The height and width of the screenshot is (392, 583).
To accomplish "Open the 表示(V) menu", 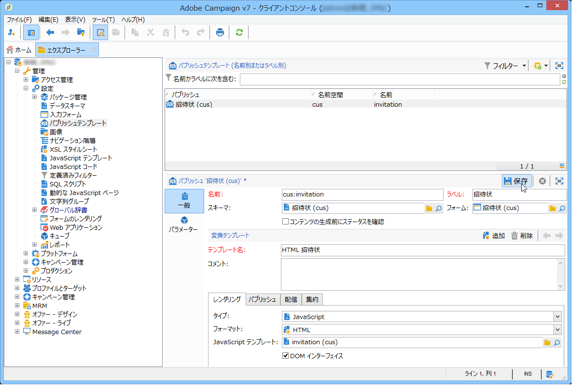I will click(75, 19).
